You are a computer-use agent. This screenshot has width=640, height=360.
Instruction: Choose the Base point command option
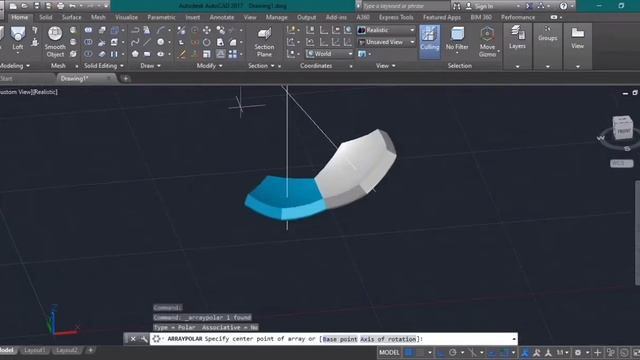pyautogui.click(x=340, y=339)
